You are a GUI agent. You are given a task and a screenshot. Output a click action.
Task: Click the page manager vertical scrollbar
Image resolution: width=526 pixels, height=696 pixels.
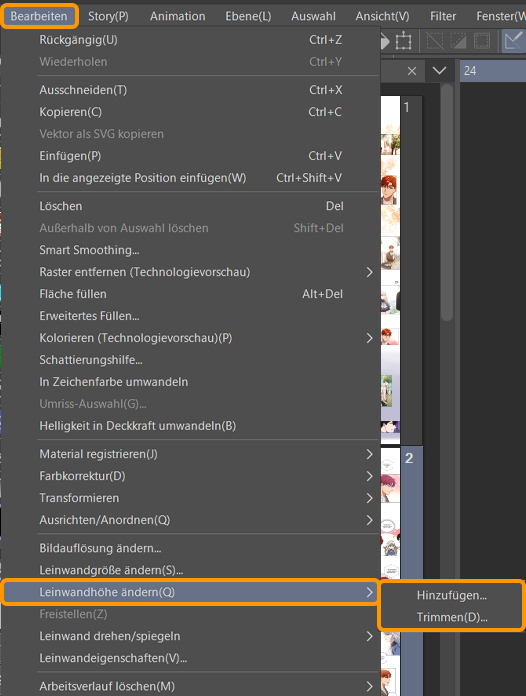[447, 202]
